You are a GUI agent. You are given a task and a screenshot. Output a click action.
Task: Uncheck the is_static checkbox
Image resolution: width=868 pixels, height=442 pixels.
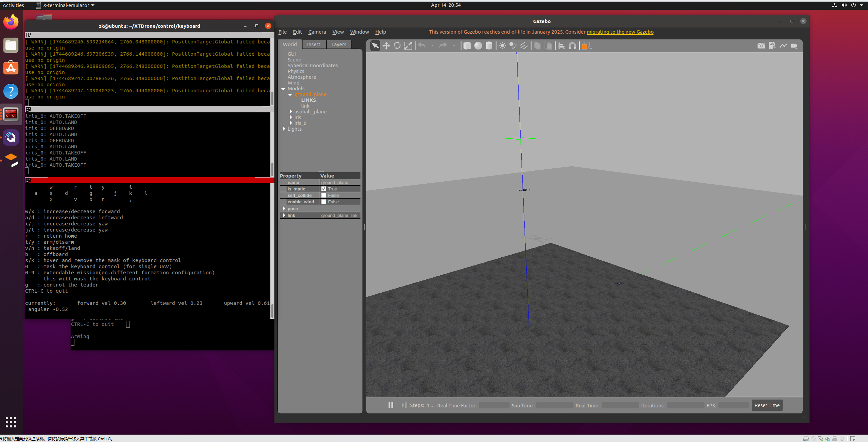coord(324,189)
